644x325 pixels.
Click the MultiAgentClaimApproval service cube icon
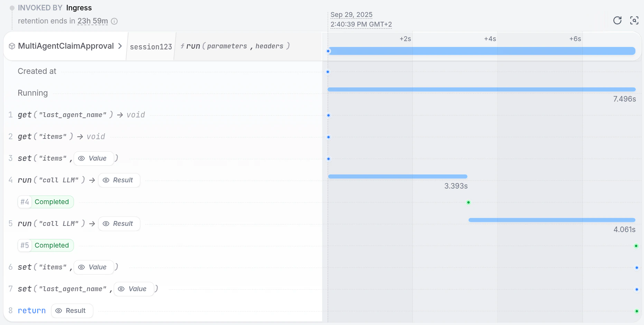point(12,46)
